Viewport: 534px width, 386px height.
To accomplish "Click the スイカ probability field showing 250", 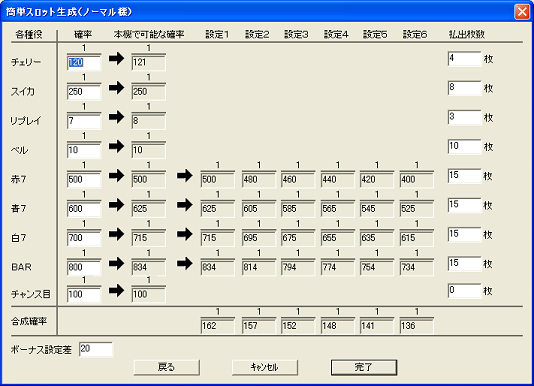I will [84, 91].
